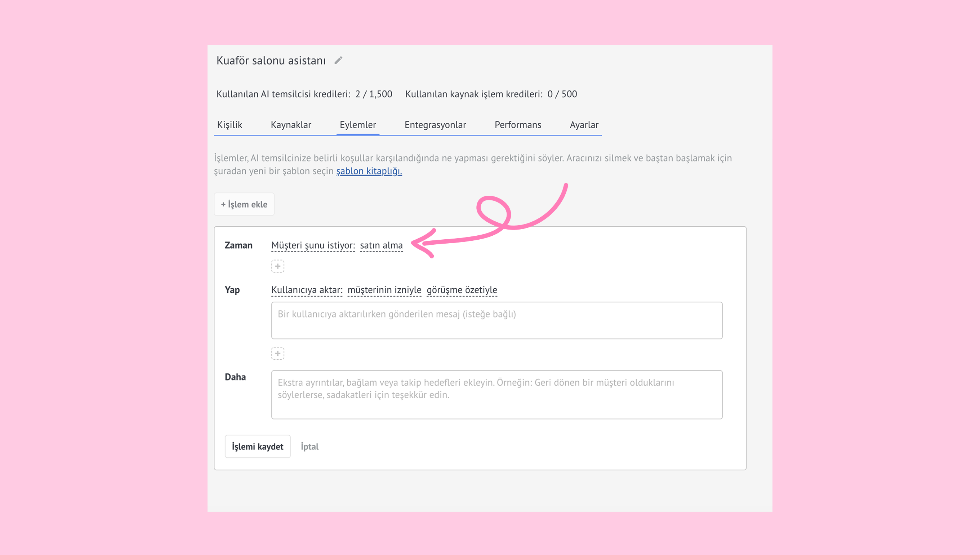The height and width of the screenshot is (555, 980).
Task: Switch to the Kaynaklar tab
Action: click(291, 125)
